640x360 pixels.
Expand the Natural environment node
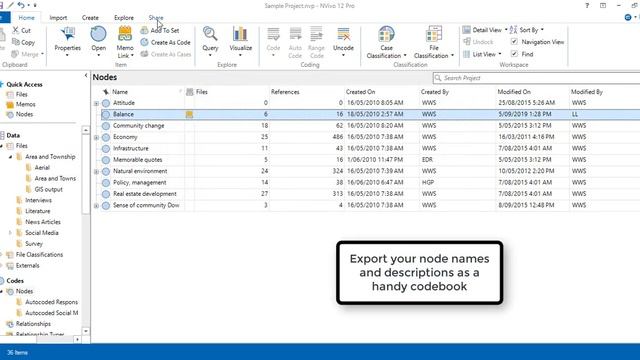coord(96,172)
